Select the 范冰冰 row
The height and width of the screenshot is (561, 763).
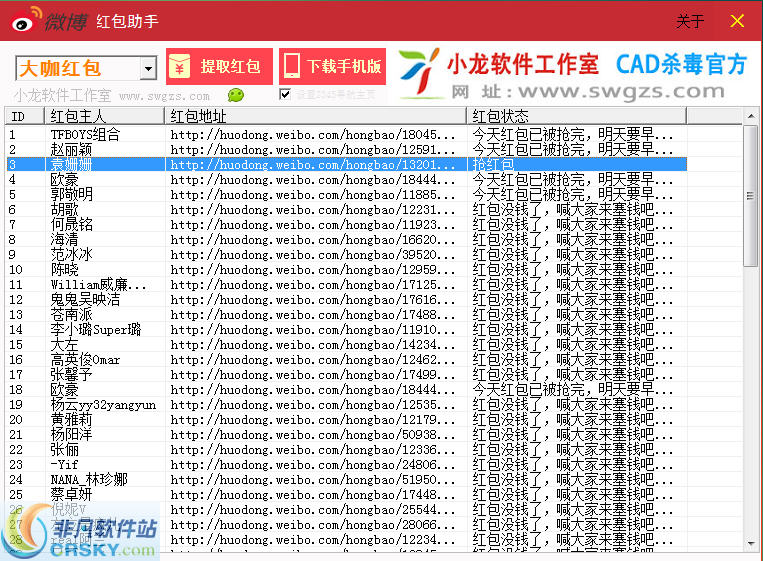click(346, 254)
